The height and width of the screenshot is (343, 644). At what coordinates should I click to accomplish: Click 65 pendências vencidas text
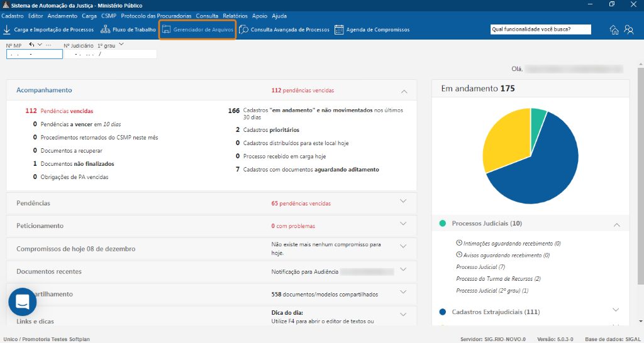pos(301,203)
